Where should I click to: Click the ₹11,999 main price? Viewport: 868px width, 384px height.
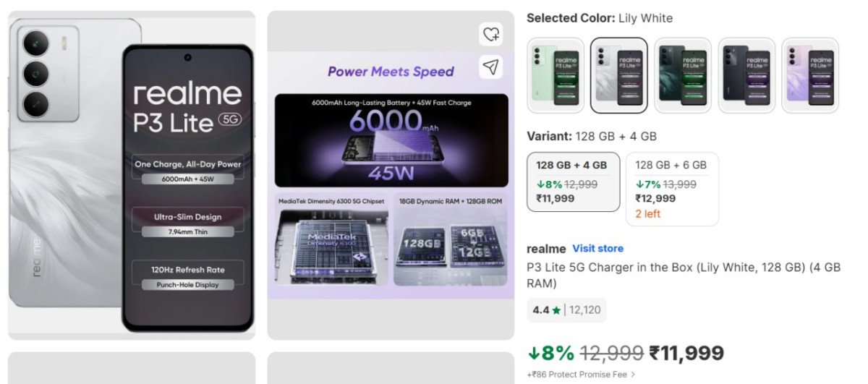(x=686, y=353)
